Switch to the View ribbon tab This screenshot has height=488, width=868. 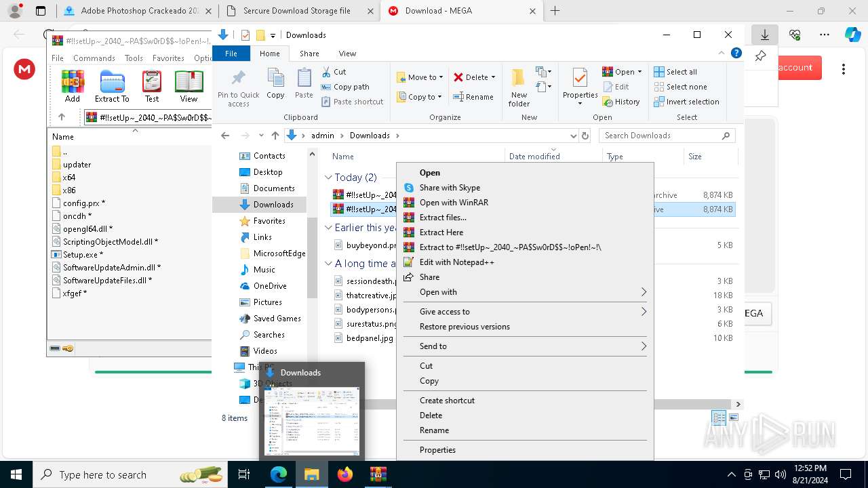(x=347, y=54)
